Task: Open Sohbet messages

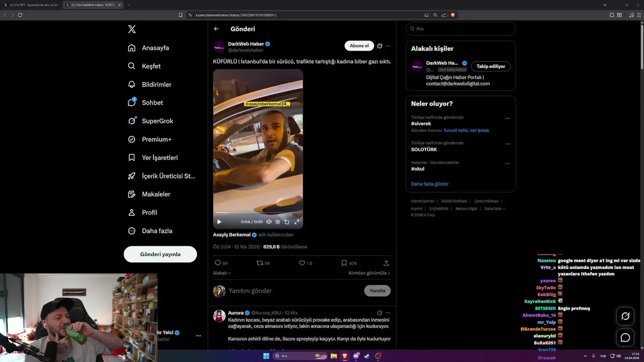Action: pyautogui.click(x=145, y=103)
